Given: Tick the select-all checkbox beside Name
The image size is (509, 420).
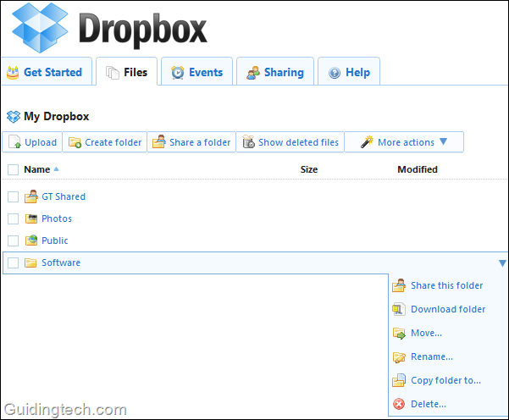Looking at the screenshot, I should click(x=13, y=169).
